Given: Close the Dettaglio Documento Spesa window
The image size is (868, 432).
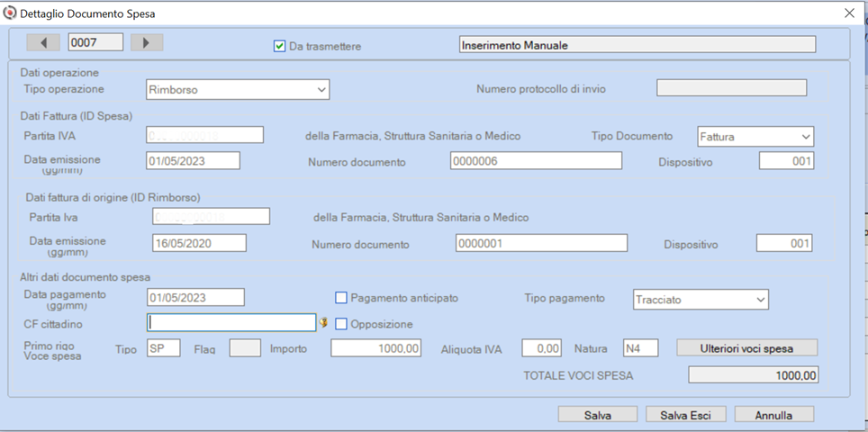Looking at the screenshot, I should click(849, 13).
